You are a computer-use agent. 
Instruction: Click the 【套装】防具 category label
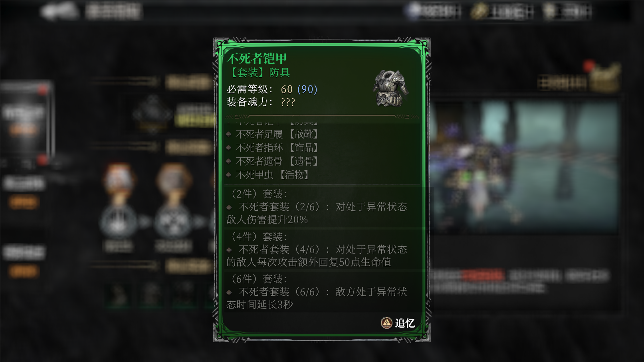(258, 72)
